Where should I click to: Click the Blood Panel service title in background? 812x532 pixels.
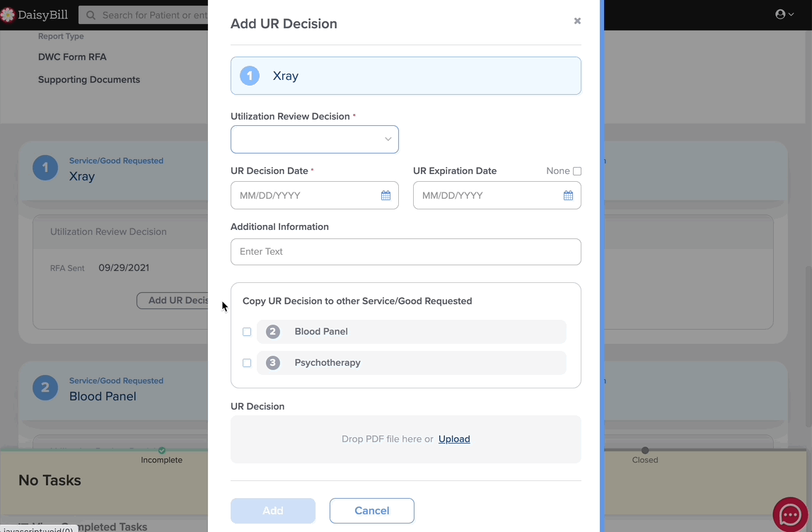[x=103, y=396]
